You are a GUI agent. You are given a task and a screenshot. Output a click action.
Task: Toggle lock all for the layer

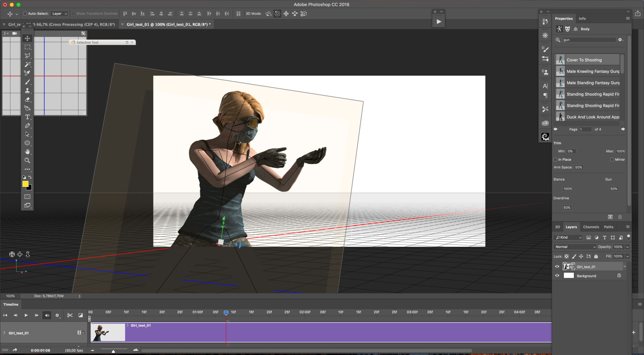click(x=596, y=256)
